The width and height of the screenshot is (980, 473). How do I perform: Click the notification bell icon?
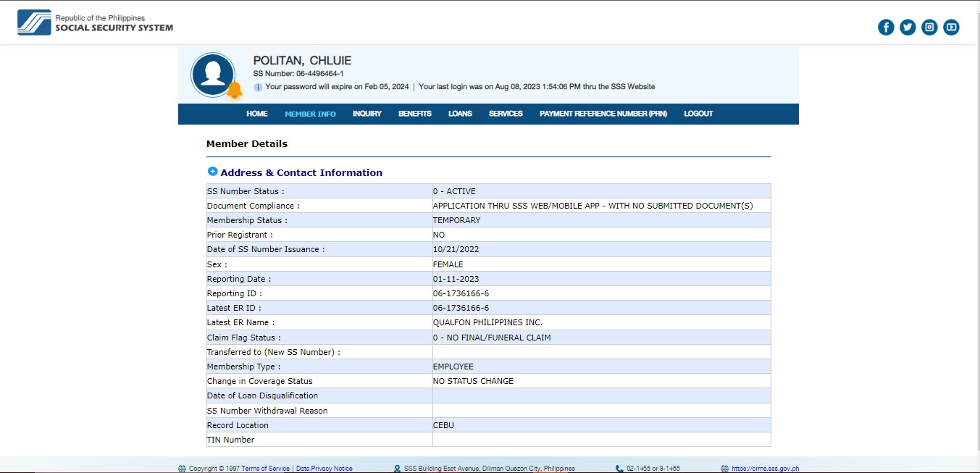coord(234,91)
